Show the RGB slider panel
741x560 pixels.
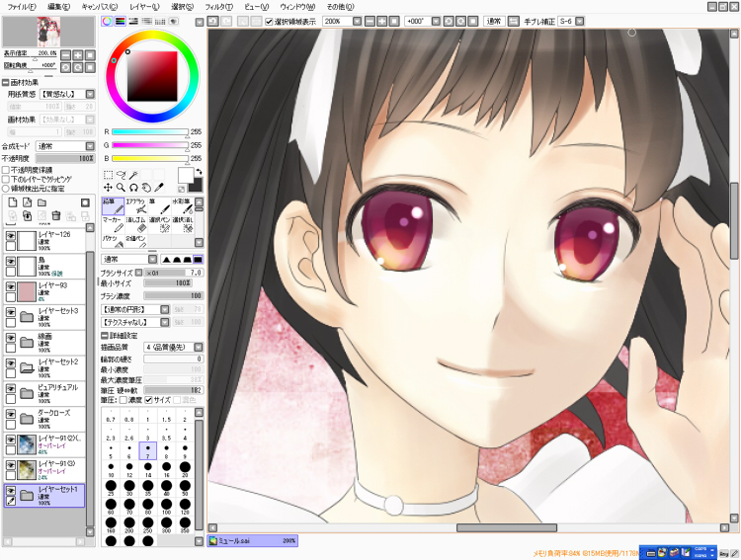tap(120, 22)
